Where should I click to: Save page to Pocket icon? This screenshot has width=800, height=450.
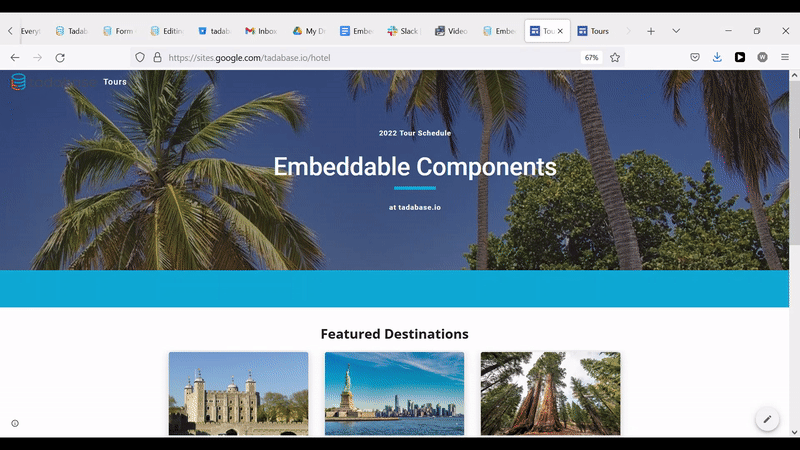coord(694,57)
